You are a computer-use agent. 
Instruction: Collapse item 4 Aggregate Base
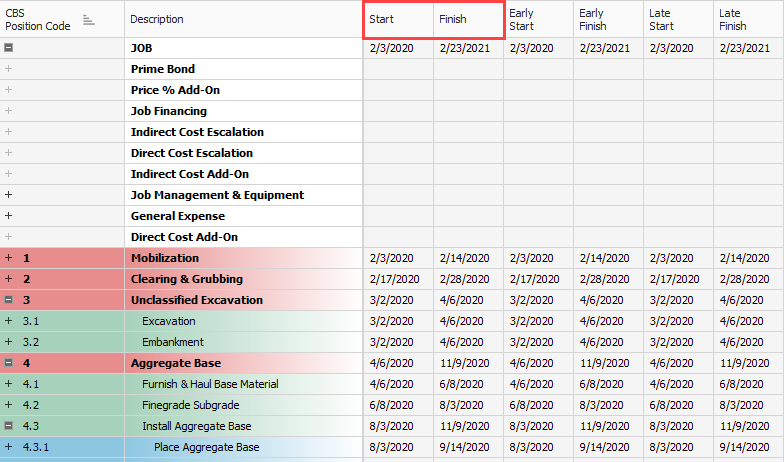9,363
